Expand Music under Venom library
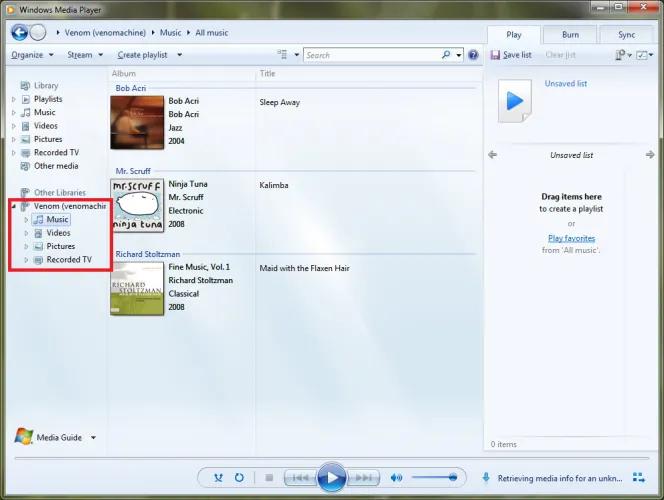The width and height of the screenshot is (664, 500). [26, 220]
